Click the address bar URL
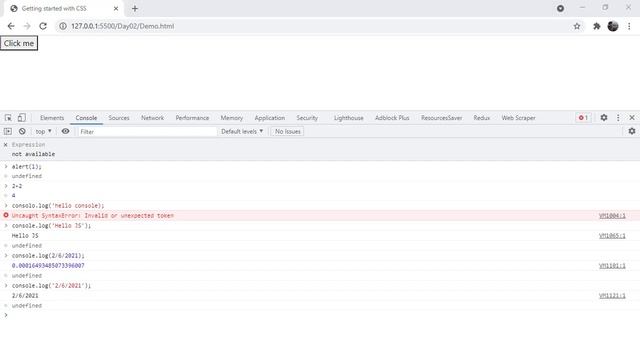This screenshot has height=360, width=640. click(122, 26)
